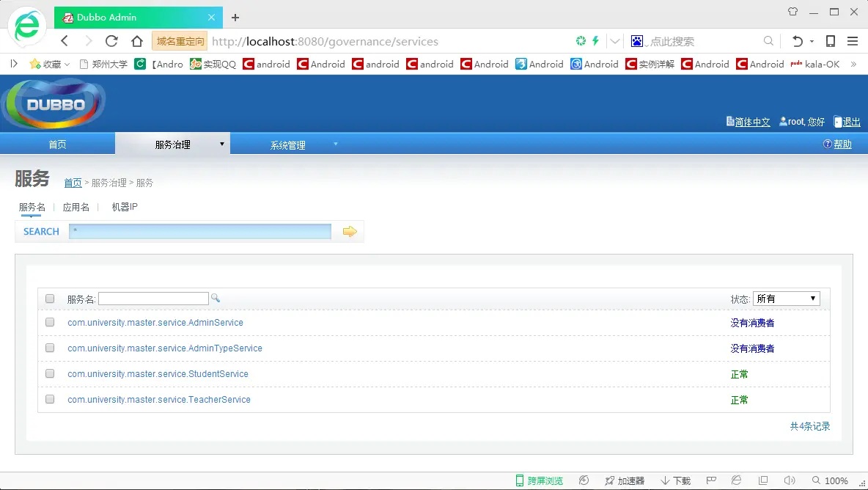Reload the page with refresh icon
Image resolution: width=868 pixels, height=490 pixels.
pyautogui.click(x=112, y=41)
